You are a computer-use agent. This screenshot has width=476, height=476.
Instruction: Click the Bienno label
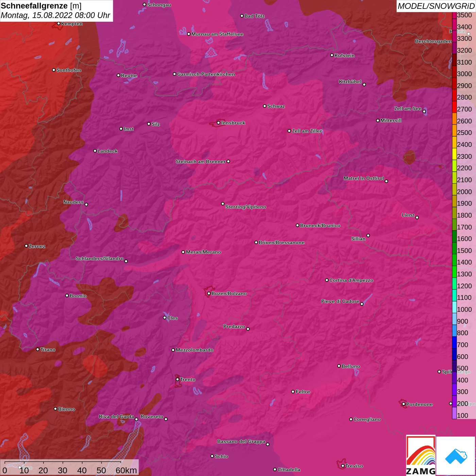click(67, 409)
